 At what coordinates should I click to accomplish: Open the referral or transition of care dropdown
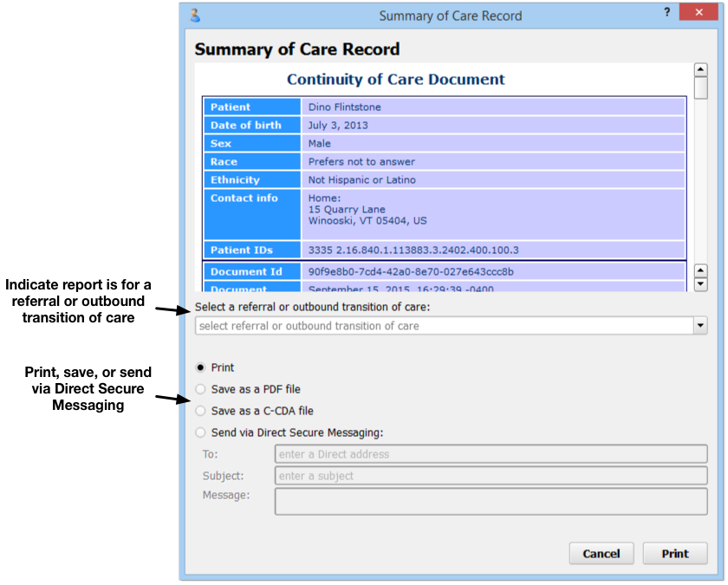pos(451,326)
